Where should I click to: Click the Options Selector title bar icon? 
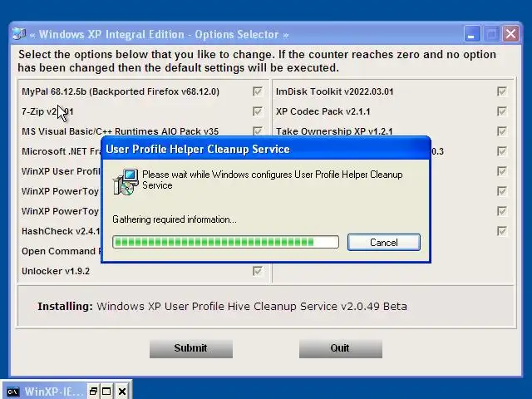coord(19,34)
